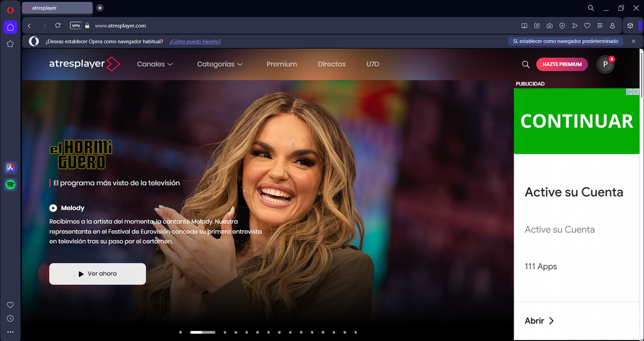Take a snapshot with camera icon
Image resolution: width=644 pixels, height=341 pixels.
pyautogui.click(x=549, y=26)
